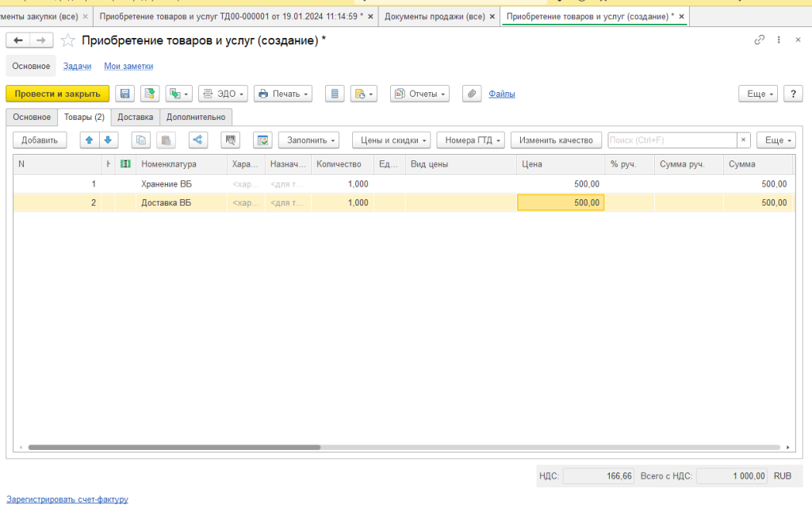Click the selection form with checkmark icon
The width and height of the screenshot is (812, 508).
pyautogui.click(x=263, y=140)
